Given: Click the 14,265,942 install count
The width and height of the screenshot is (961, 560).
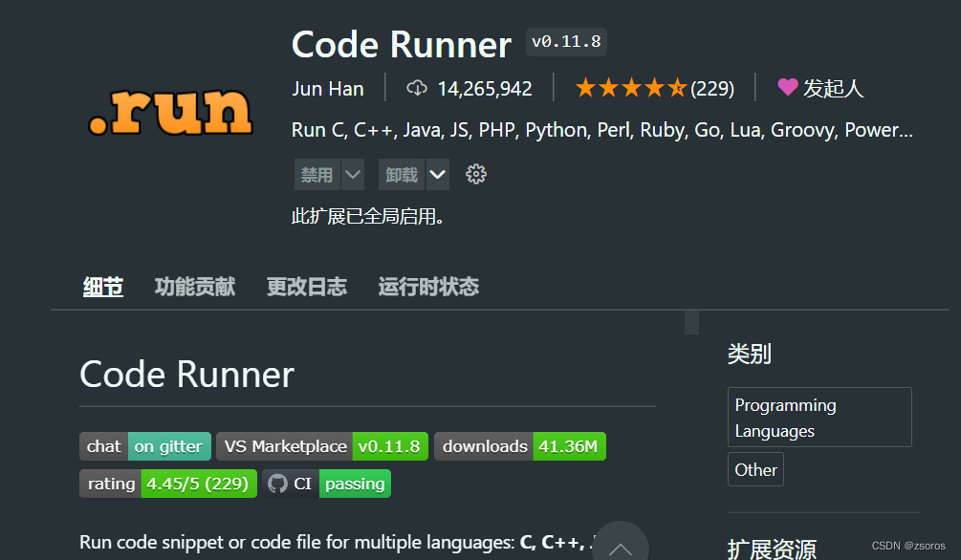Looking at the screenshot, I should 485,89.
